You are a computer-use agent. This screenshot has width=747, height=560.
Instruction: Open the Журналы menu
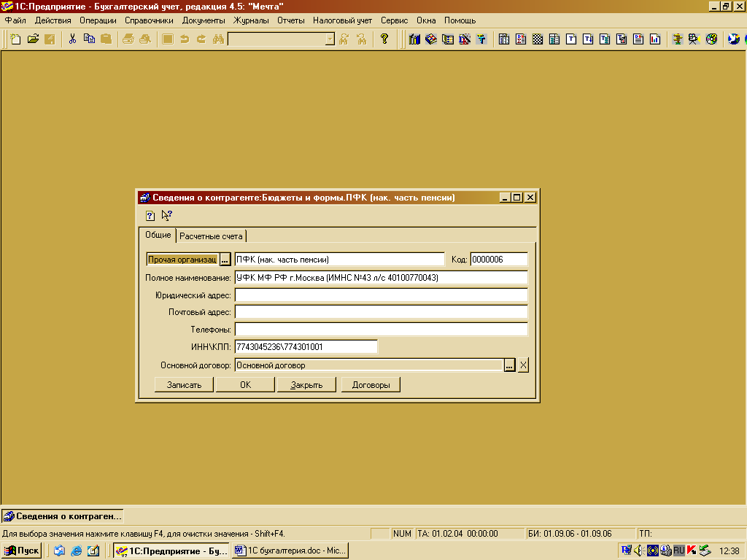click(251, 20)
